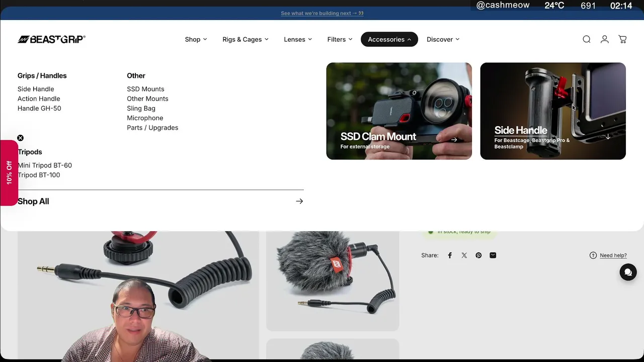Open Sling Bag menu entry
This screenshot has height=362, width=644.
[141, 108]
